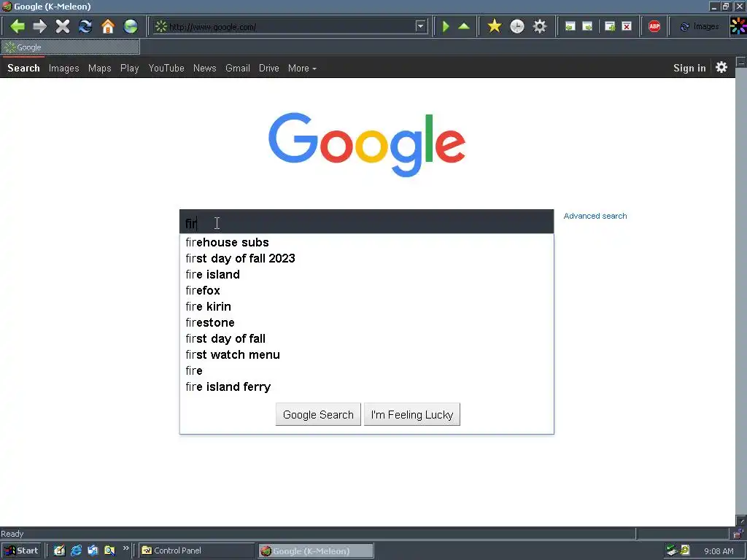This screenshot has height=560, width=747.
Task: Click the Google logo
Action: pos(367,144)
